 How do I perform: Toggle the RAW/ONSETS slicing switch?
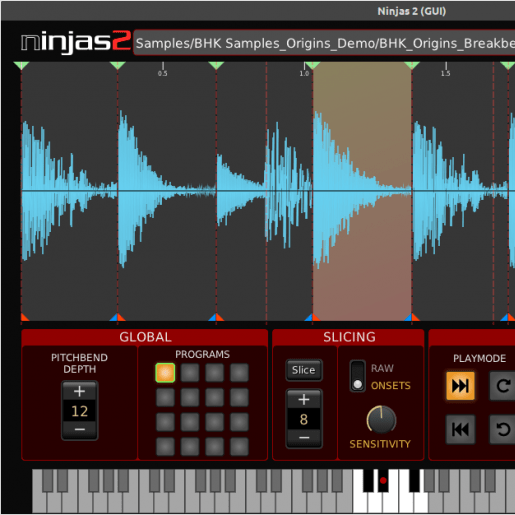(x=358, y=376)
